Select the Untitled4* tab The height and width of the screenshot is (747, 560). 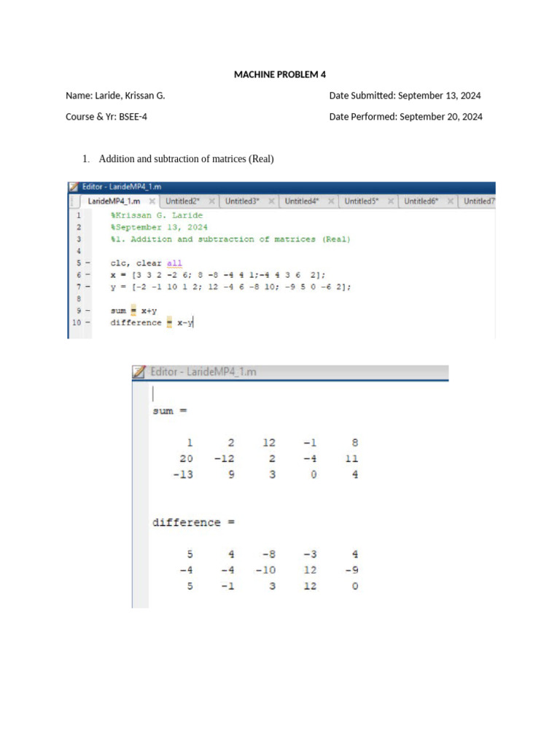tap(302, 201)
